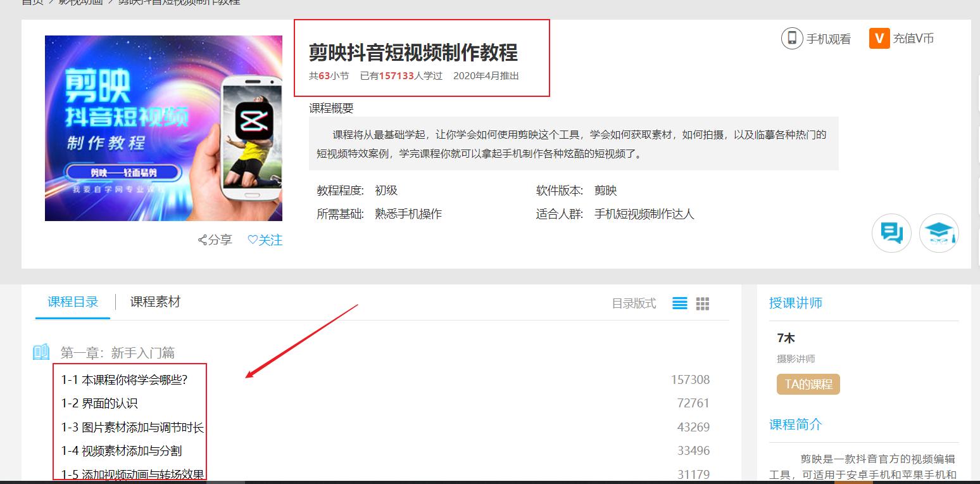This screenshot has height=484, width=980.
Task: Click the course cover thumbnail image
Action: pyautogui.click(x=163, y=127)
